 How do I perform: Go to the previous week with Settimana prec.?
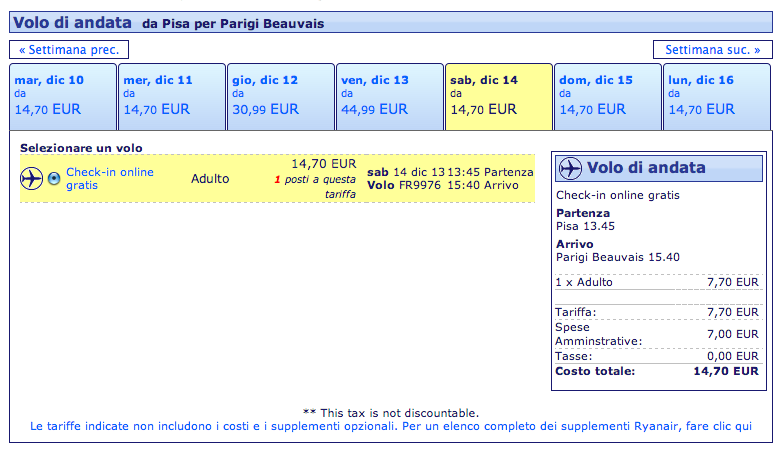pyautogui.click(x=69, y=49)
